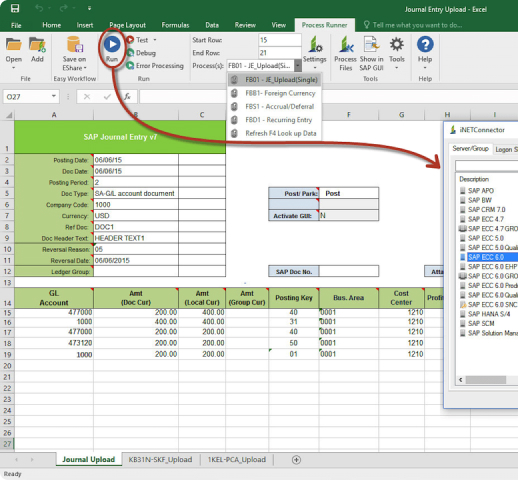Choose FBS1 - Accrual/Deferral process
518x480 pixels.
[x=275, y=106]
